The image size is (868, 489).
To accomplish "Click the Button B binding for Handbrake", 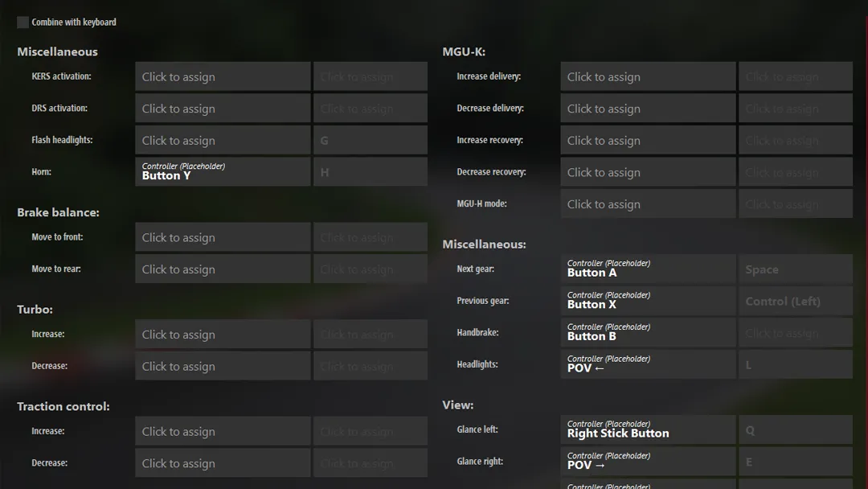I will click(648, 331).
